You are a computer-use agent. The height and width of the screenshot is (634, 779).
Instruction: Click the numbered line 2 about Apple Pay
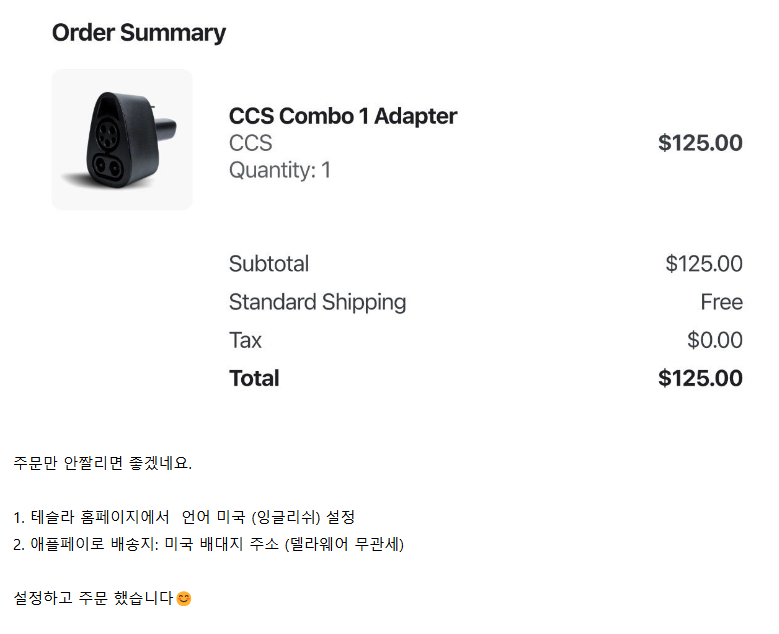click(208, 544)
